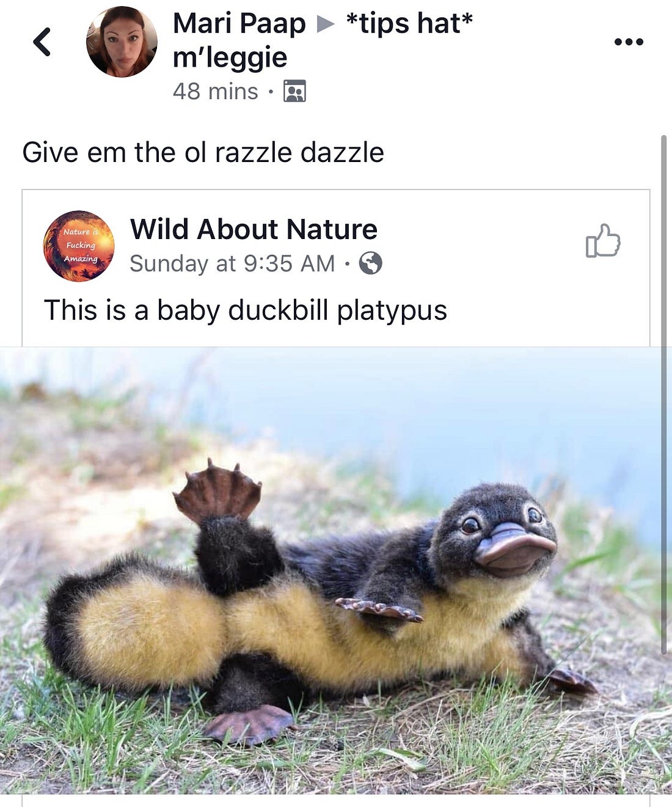Tap the 'This is a baby duckbill platypus' caption
This screenshot has width=672, height=807.
246,310
